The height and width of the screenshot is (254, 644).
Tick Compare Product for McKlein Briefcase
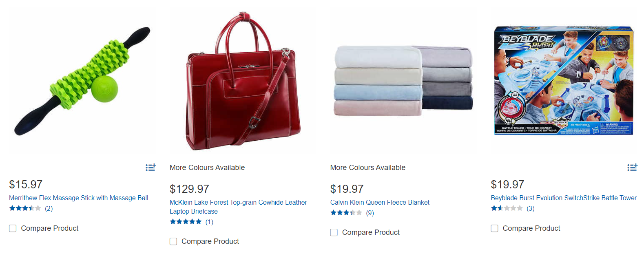pos(173,241)
